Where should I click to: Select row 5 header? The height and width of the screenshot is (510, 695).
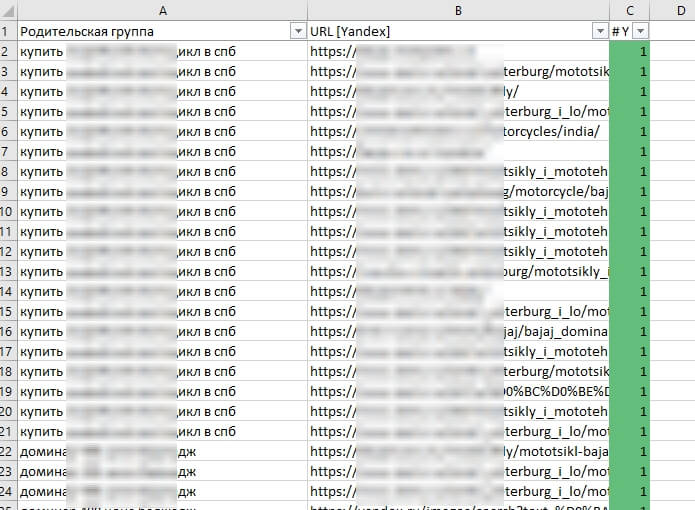(x=8, y=111)
